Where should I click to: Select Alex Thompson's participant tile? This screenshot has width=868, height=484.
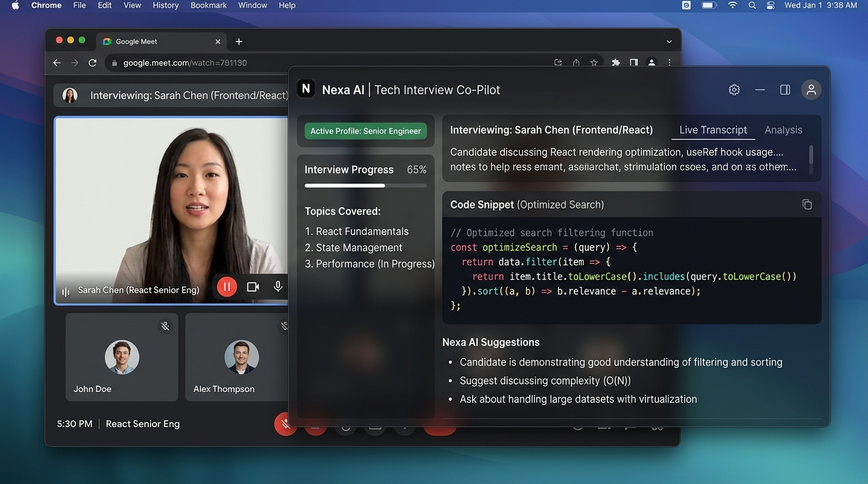click(x=237, y=357)
